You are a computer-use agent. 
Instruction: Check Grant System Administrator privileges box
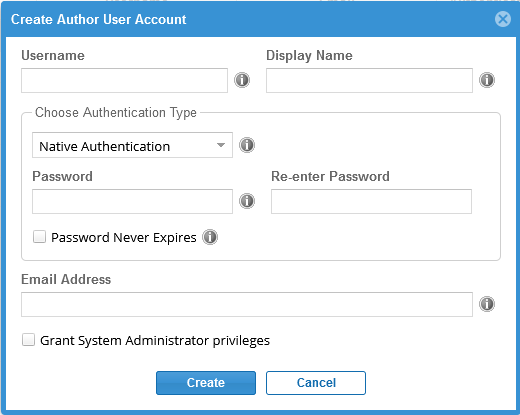28,340
